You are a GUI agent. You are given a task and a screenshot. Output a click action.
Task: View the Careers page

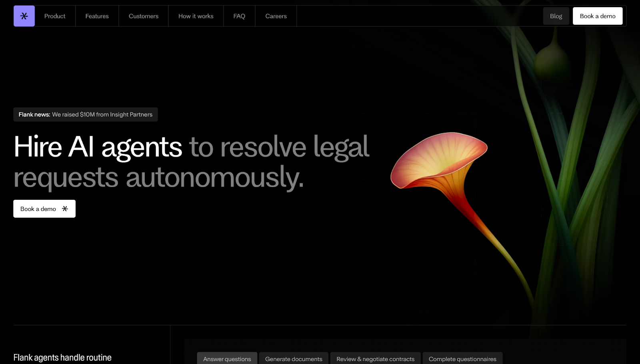pyautogui.click(x=276, y=16)
